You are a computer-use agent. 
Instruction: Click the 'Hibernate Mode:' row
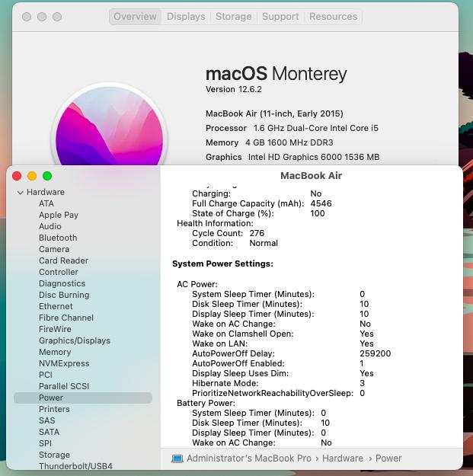click(x=279, y=383)
